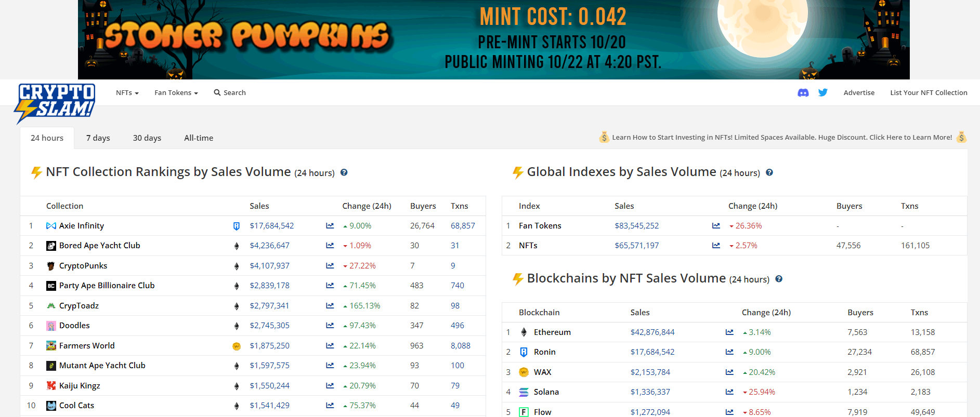The image size is (980, 417).
Task: Open the Mutant Ape Yacht Club collection
Action: tap(102, 366)
